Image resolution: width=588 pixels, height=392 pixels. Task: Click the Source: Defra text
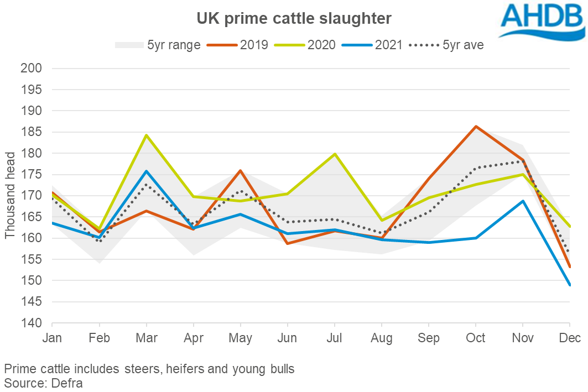(x=43, y=383)
